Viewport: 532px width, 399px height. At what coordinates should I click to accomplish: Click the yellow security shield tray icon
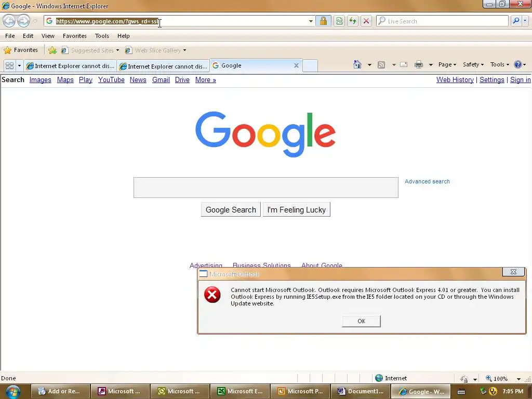[x=493, y=391]
